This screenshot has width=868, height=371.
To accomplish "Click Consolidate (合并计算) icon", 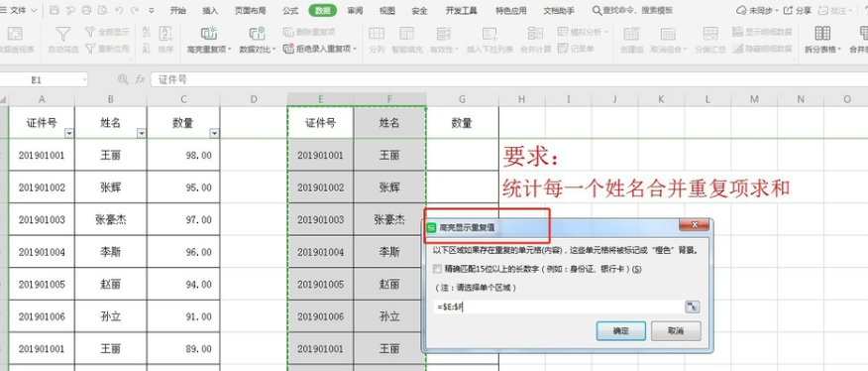I will [x=535, y=34].
